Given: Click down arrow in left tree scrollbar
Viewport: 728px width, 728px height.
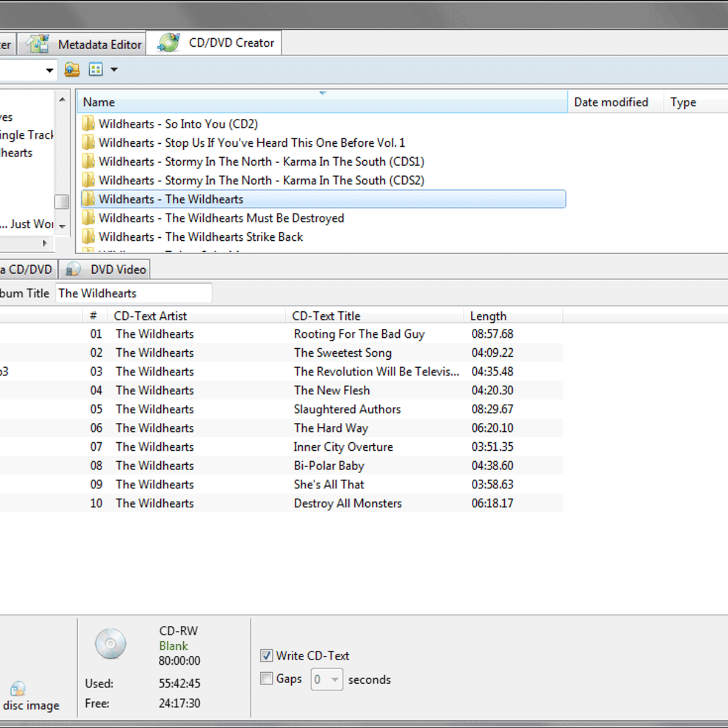Looking at the screenshot, I should (62, 226).
